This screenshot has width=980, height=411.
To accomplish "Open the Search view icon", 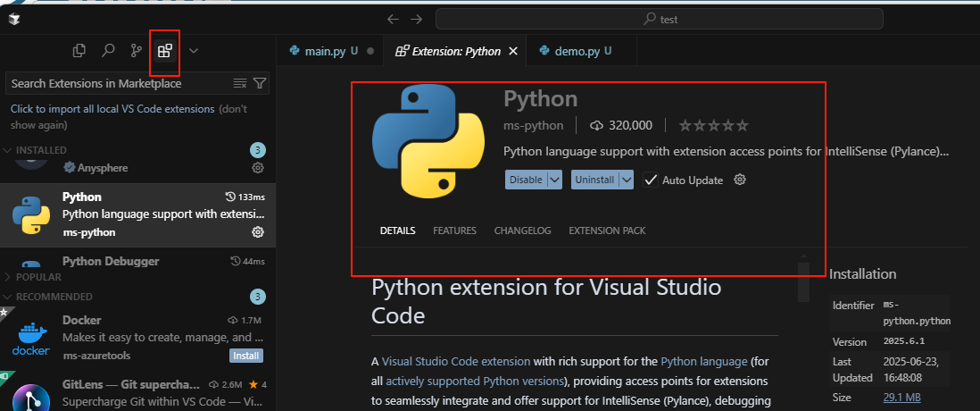I will (x=108, y=51).
